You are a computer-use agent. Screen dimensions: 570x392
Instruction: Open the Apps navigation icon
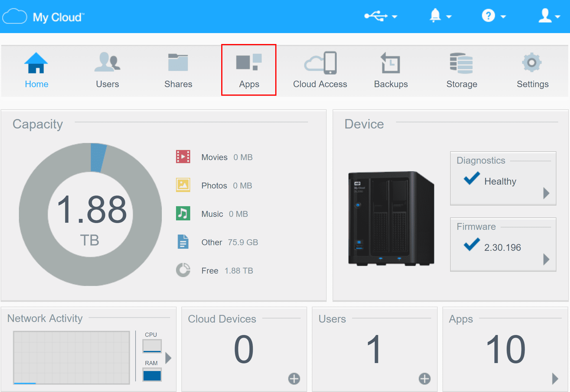click(x=249, y=63)
